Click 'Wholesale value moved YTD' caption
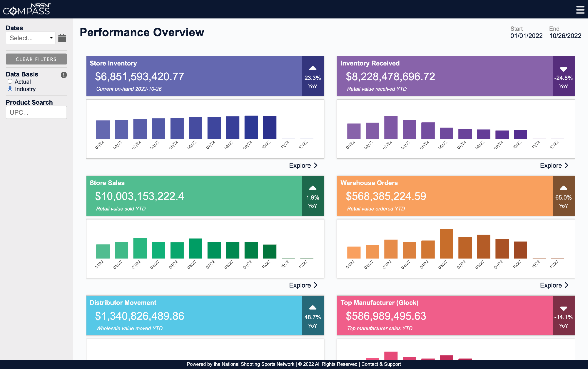Screen dimensions: 588x369 (129, 328)
